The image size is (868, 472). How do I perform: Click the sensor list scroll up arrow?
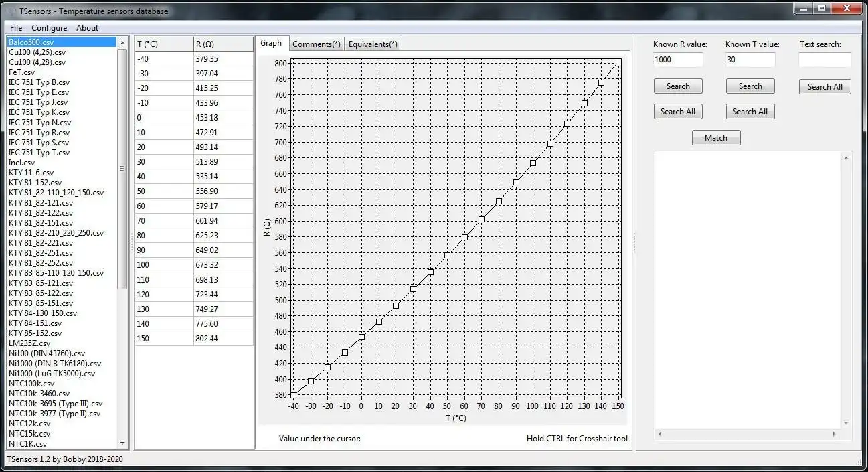(x=122, y=43)
